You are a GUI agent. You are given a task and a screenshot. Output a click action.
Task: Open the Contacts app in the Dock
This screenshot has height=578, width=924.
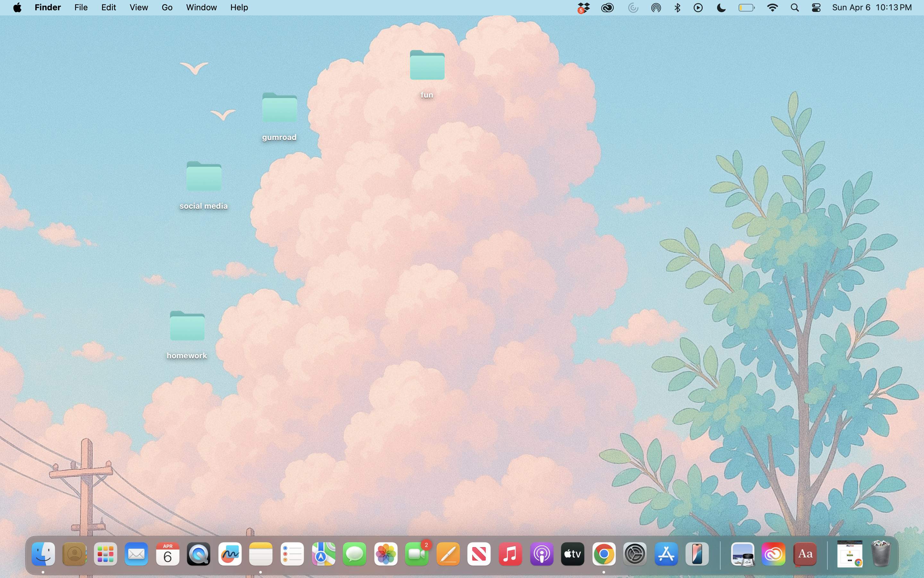coord(74,554)
